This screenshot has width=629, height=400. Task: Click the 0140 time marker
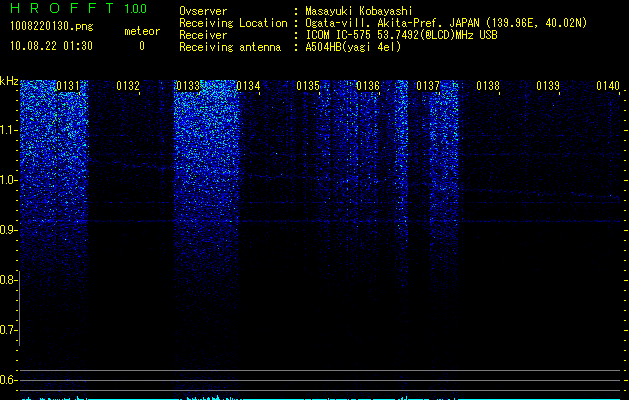pos(608,86)
